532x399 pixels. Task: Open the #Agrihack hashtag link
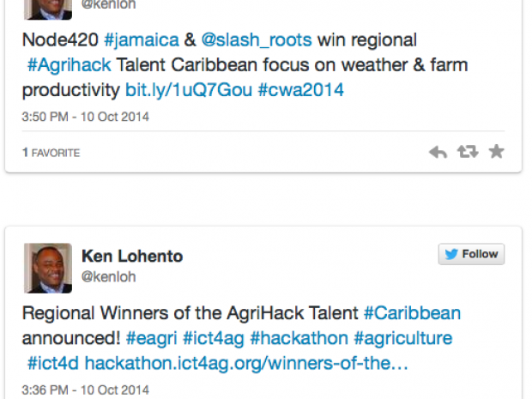click(61, 64)
